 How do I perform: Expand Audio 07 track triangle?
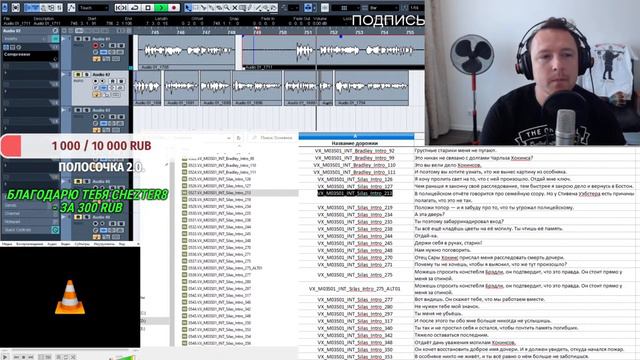pyautogui.click(x=63, y=75)
